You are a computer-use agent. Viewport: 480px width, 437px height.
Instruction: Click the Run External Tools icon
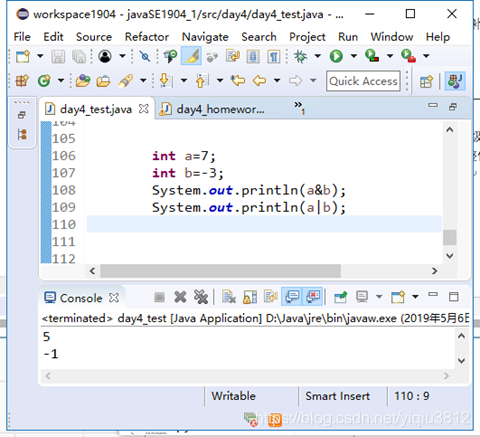408,56
